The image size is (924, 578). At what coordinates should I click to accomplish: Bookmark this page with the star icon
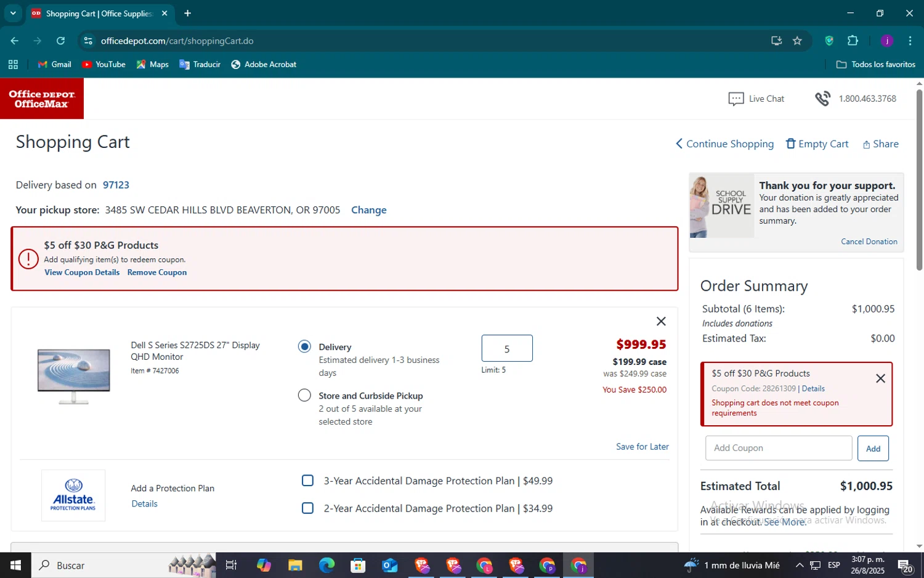(797, 41)
